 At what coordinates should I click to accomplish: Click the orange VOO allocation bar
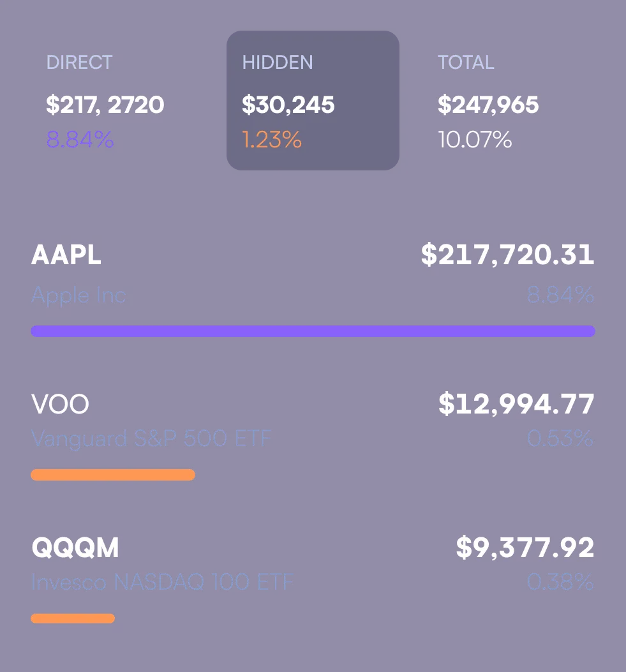(112, 474)
